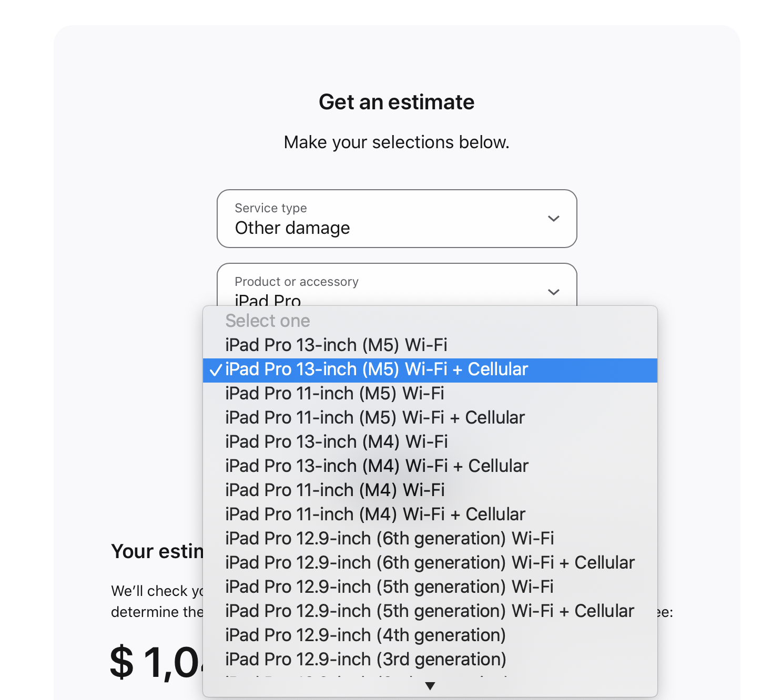Select iPad Pro 12.9-inch (4th generation)
This screenshot has height=700, width=772.
point(365,635)
